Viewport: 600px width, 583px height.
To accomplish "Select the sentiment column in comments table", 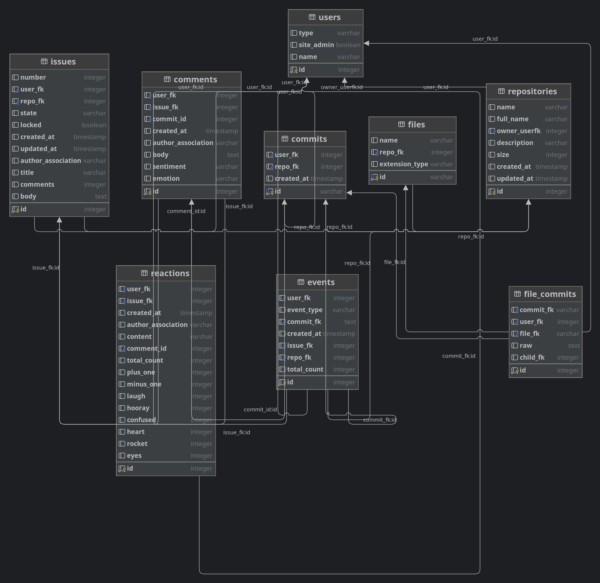I will (x=171, y=166).
